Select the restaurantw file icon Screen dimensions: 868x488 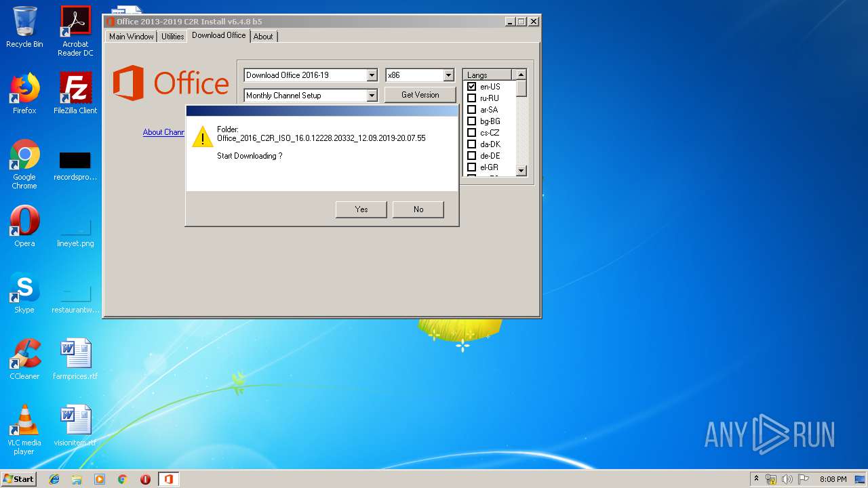(x=75, y=299)
